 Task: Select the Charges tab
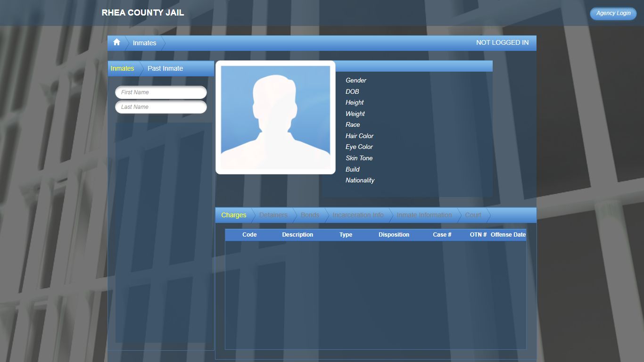point(233,215)
